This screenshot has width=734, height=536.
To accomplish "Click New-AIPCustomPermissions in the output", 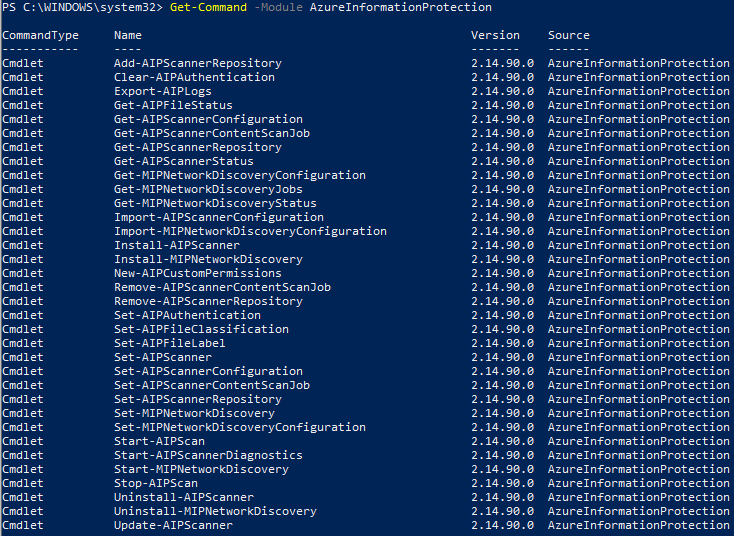I will coord(198,274).
